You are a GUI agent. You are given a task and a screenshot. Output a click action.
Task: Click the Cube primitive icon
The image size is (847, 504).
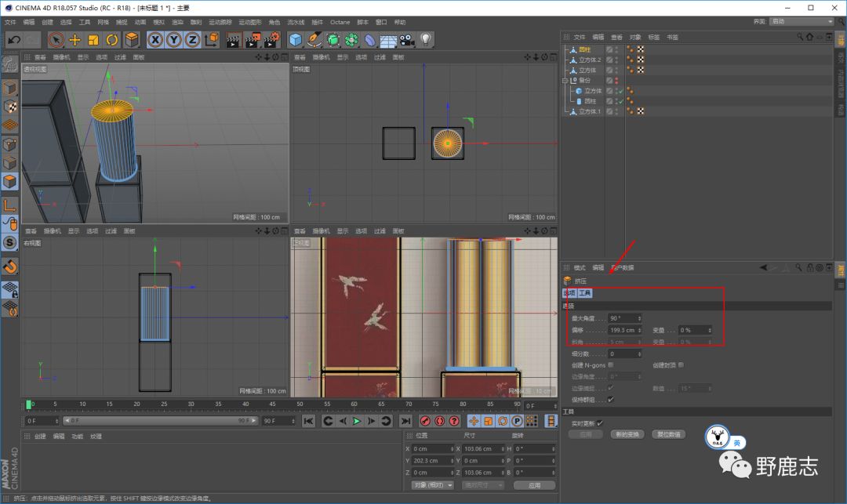296,39
